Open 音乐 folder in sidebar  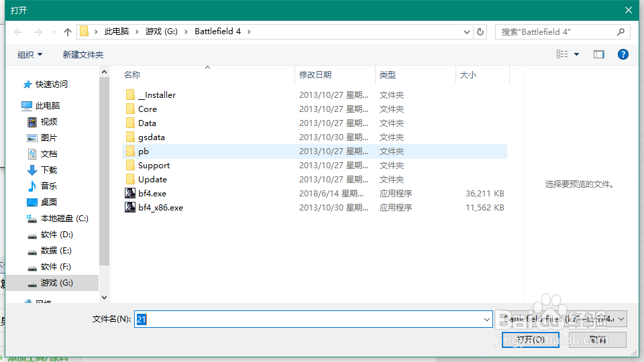pyautogui.click(x=48, y=186)
